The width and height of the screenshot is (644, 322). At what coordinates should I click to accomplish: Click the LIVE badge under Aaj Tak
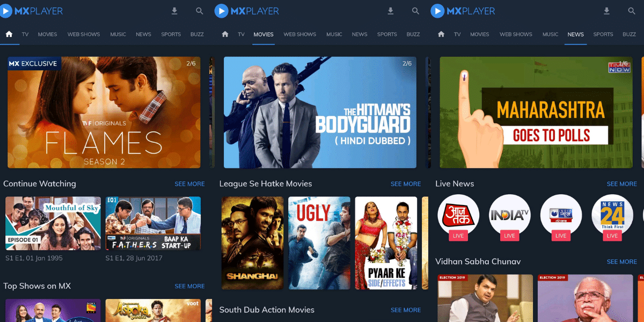pyautogui.click(x=458, y=236)
